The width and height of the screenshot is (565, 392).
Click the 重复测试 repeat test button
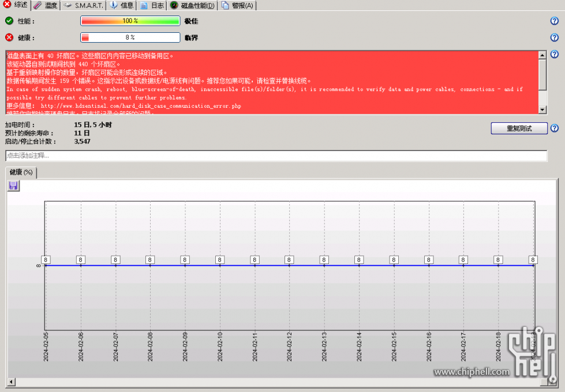pos(519,128)
